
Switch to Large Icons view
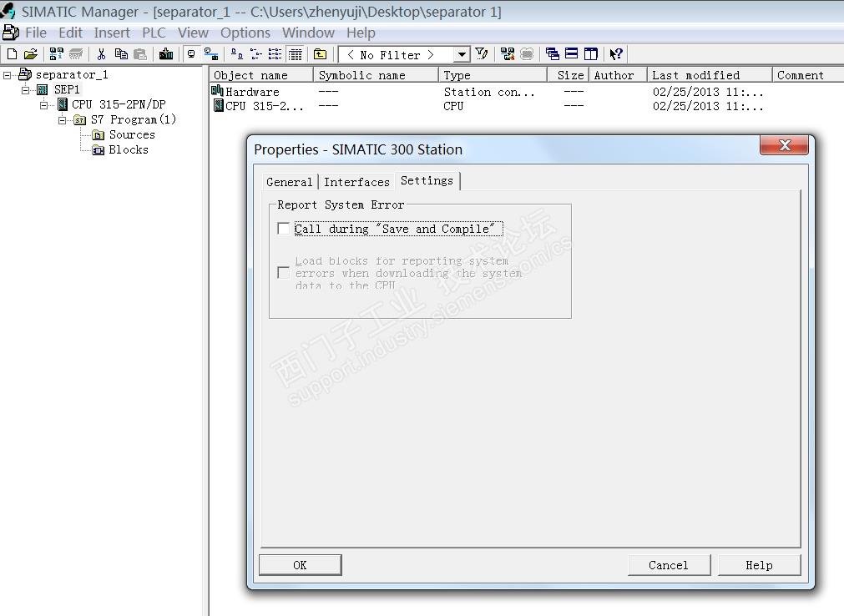236,53
